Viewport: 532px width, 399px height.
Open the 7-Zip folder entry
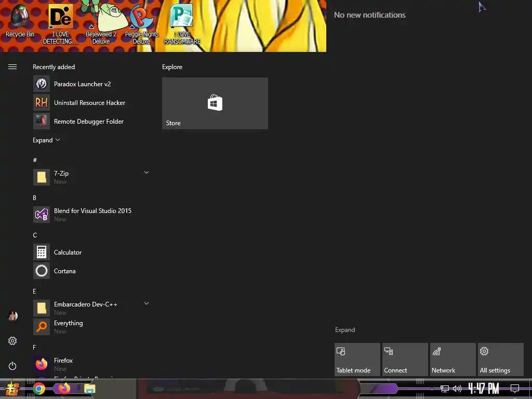(x=91, y=177)
